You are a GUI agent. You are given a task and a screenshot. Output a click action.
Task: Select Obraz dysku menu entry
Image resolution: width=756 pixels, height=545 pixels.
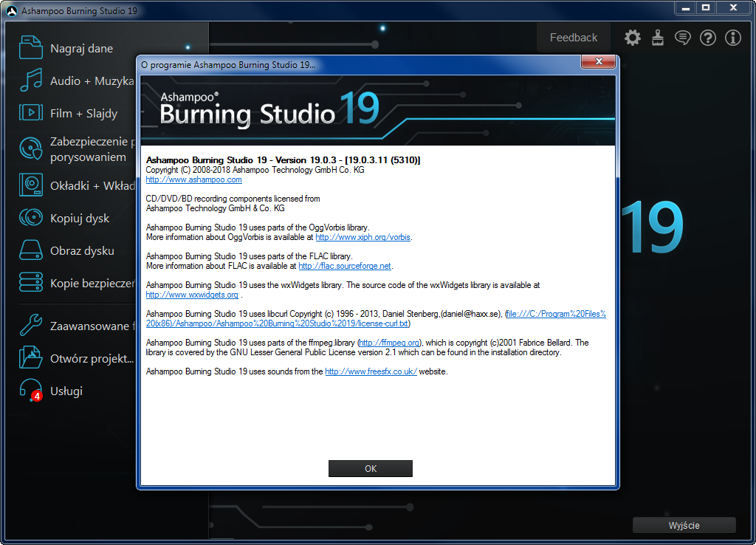click(82, 251)
